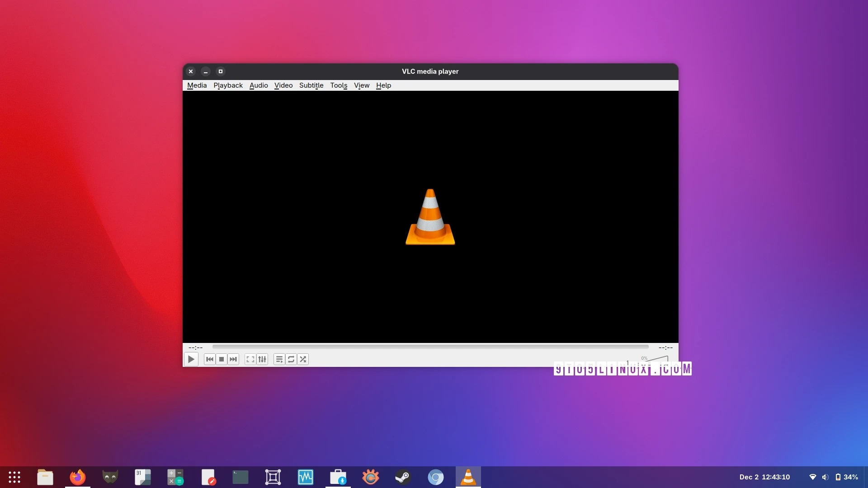
Task: Enable loop playback mode
Action: pyautogui.click(x=291, y=359)
